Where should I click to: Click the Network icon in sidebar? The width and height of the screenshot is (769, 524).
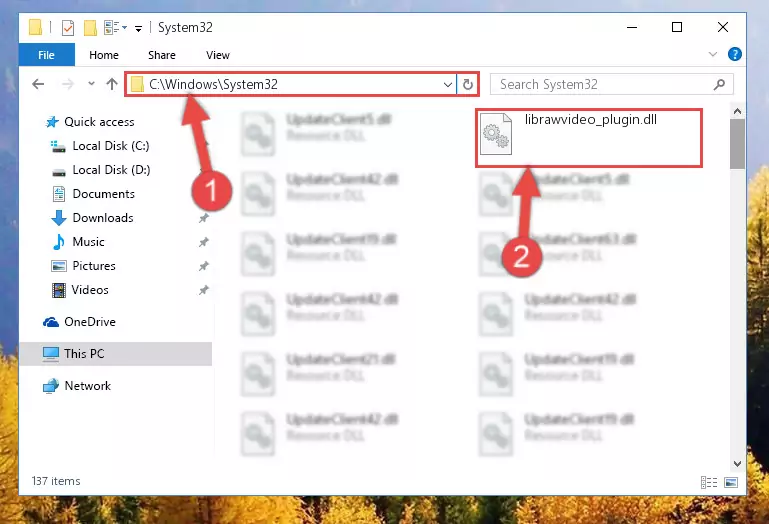(51, 386)
